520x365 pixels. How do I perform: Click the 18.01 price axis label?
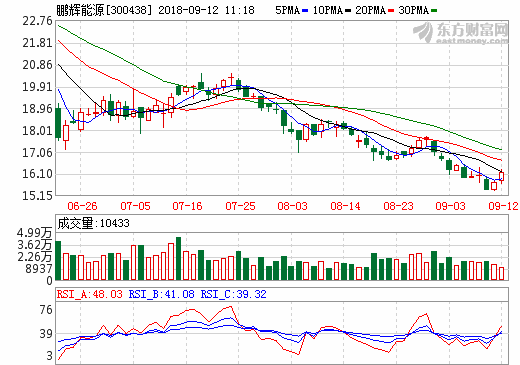coord(38,131)
